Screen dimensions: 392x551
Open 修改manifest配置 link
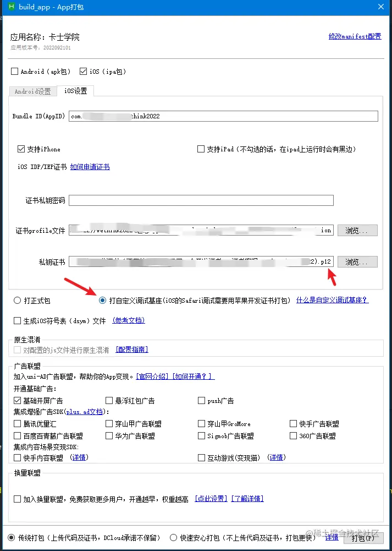coord(355,36)
